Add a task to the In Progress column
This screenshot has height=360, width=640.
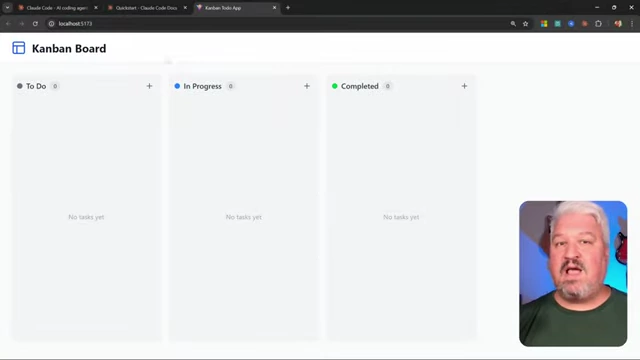(x=307, y=86)
